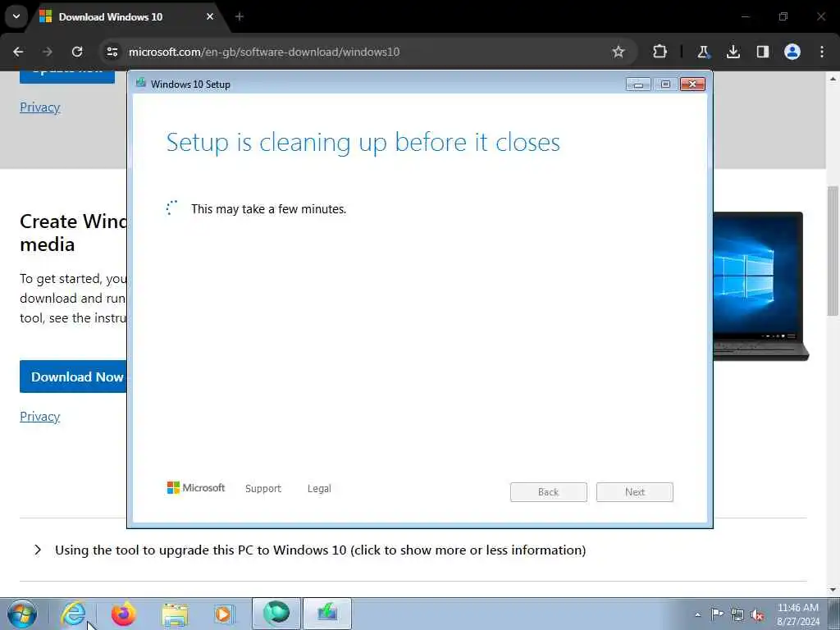The image size is (840, 630).
Task: Maximize the Windows 10 Setup window
Action: point(665,84)
